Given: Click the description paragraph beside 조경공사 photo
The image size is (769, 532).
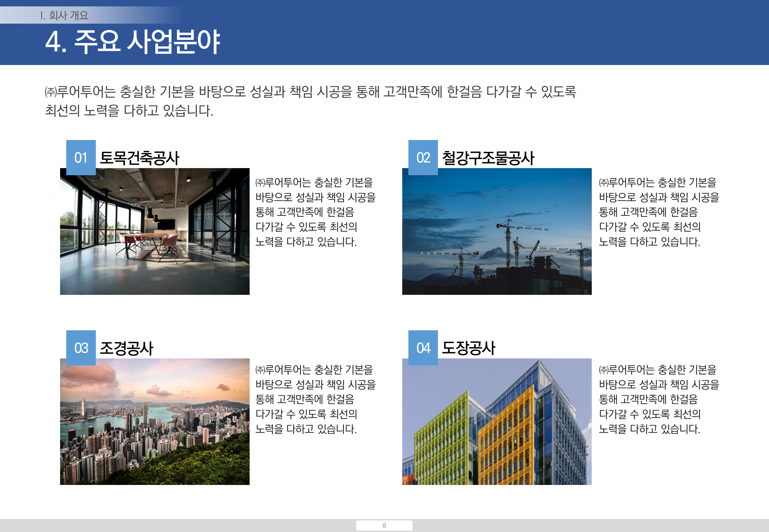Looking at the screenshot, I should pyautogui.click(x=315, y=399).
